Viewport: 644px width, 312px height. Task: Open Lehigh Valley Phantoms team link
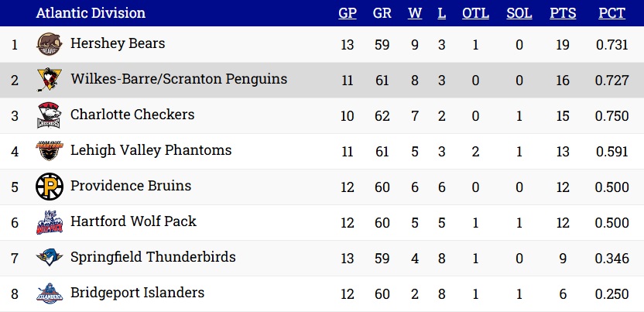151,150
